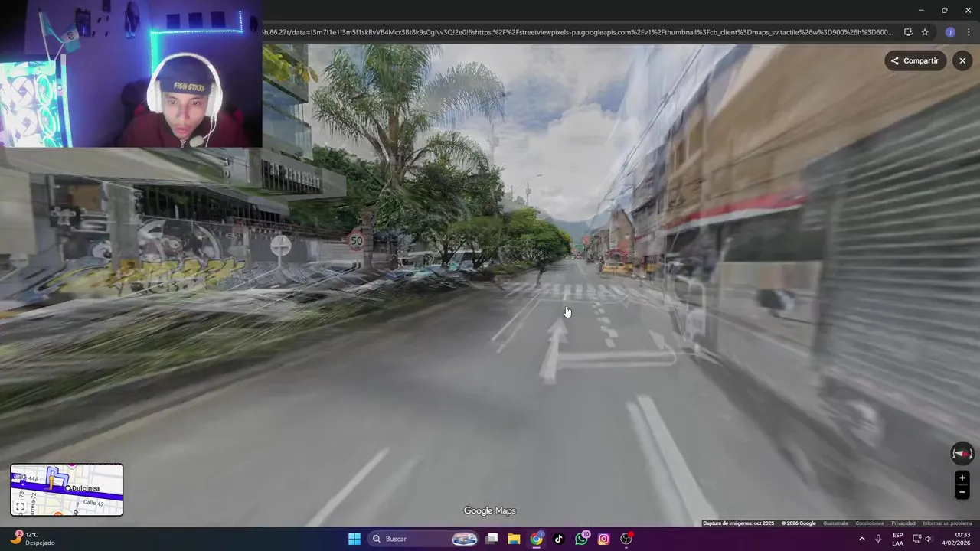Click the search highlight image in taskbar
The width and height of the screenshot is (980, 551).
point(465,539)
